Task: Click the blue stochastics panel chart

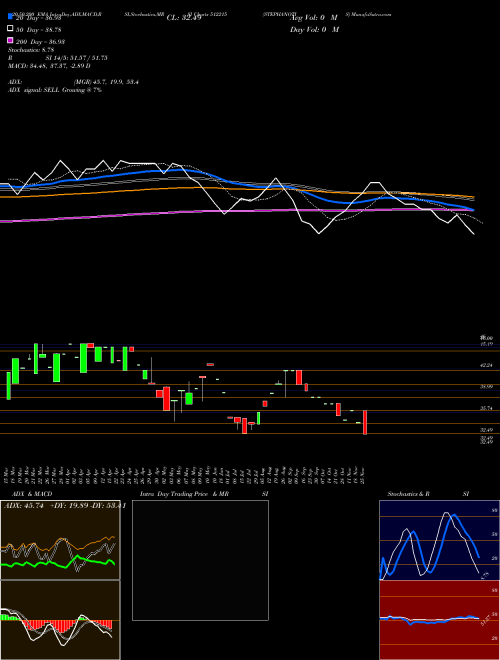Action: coord(439,540)
